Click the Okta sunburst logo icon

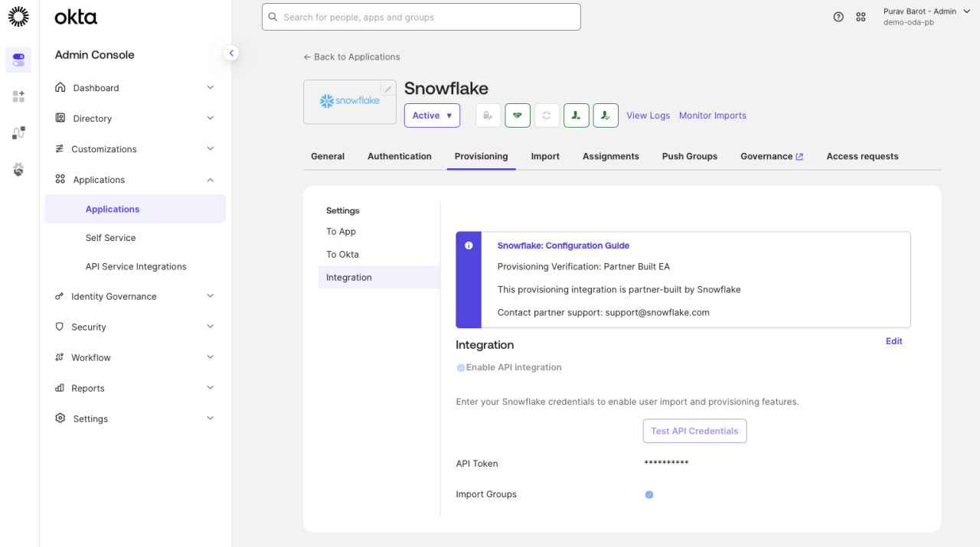click(18, 16)
